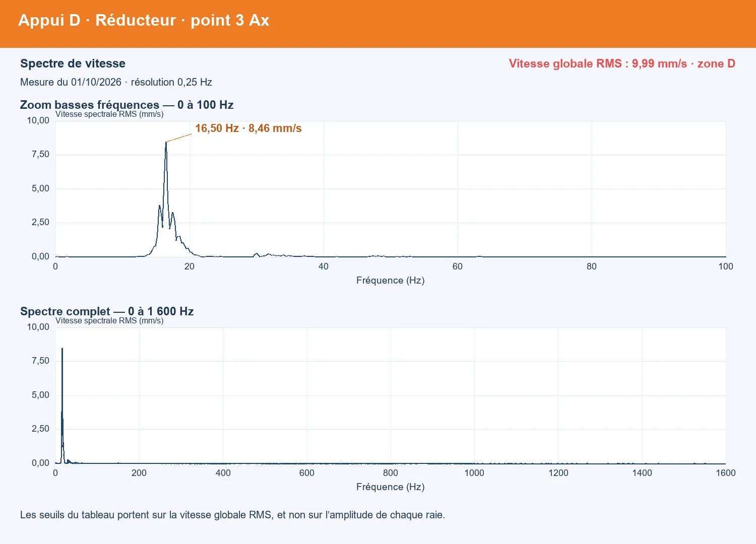Click the "5,00" tick on the zoom chart's vertical axis
The height and width of the screenshot is (544, 756).
[x=41, y=188]
